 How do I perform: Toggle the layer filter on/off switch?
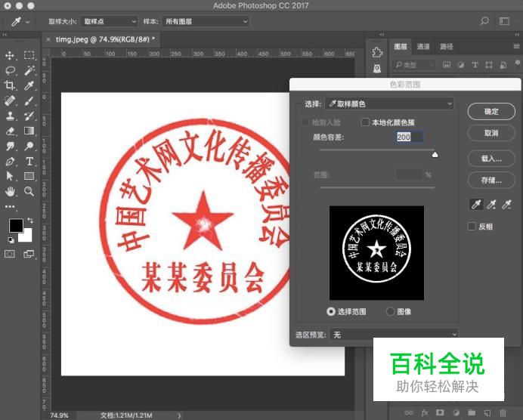tap(517, 63)
